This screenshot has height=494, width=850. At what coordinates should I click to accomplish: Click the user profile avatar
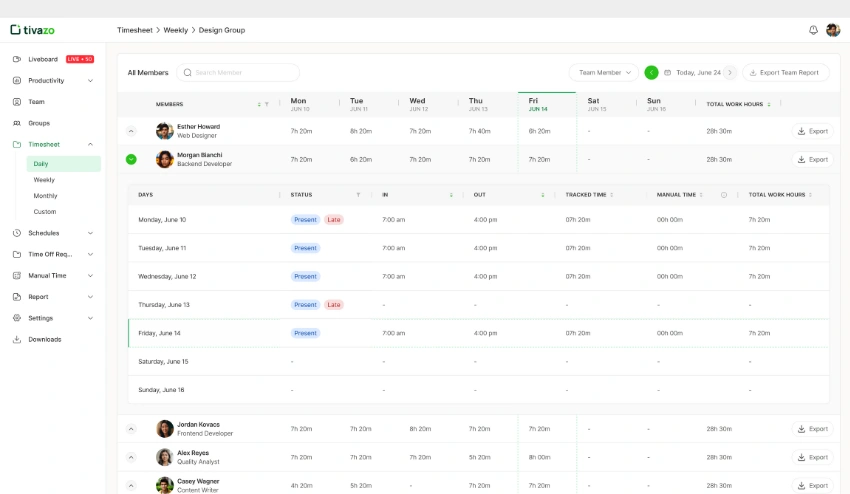pyautogui.click(x=833, y=30)
